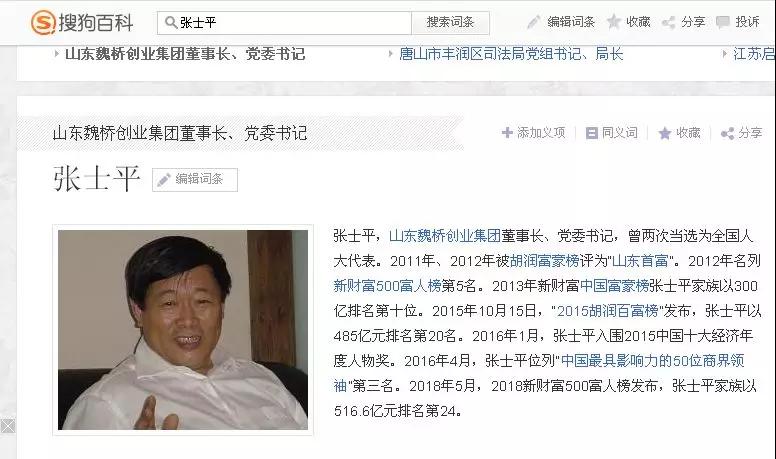Click the blue star 收藏 below header

click(x=665, y=133)
